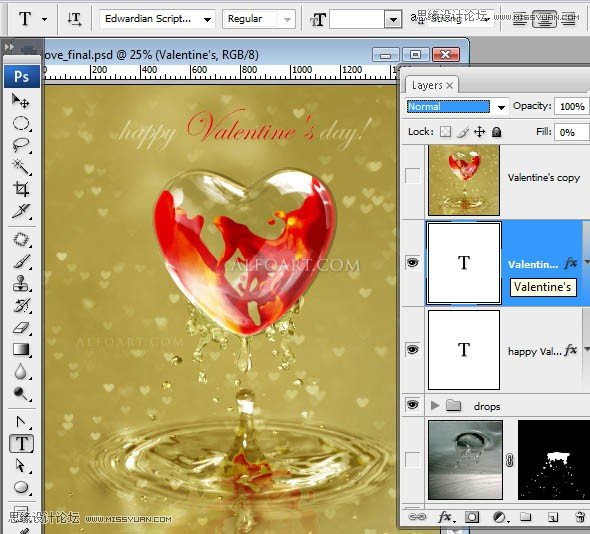
Task: Select the Valentine's copy layer thumbnail
Action: pyautogui.click(x=464, y=180)
